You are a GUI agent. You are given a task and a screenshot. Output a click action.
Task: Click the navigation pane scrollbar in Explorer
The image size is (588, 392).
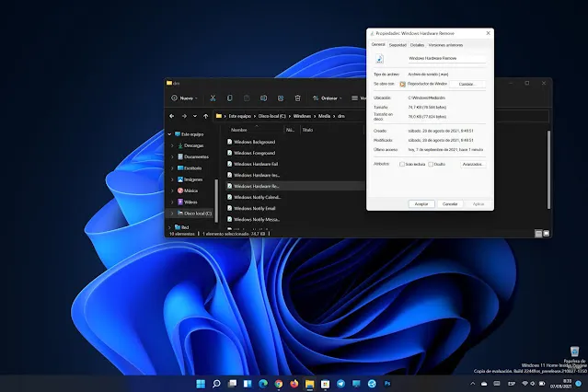(x=216, y=201)
